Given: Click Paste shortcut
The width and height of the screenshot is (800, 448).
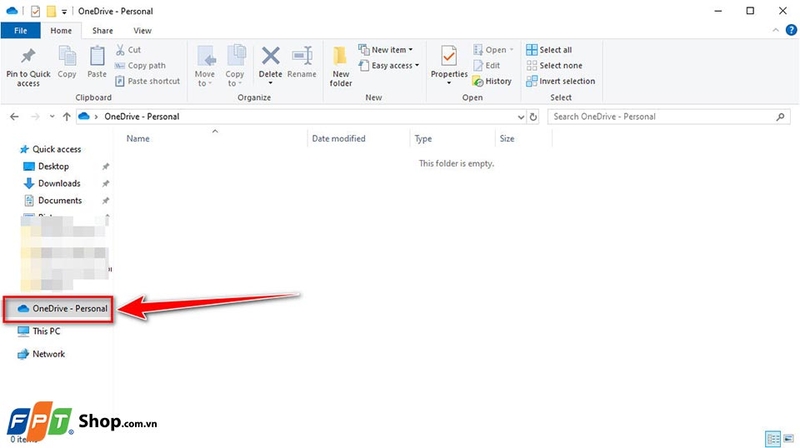Looking at the screenshot, I should [x=147, y=81].
